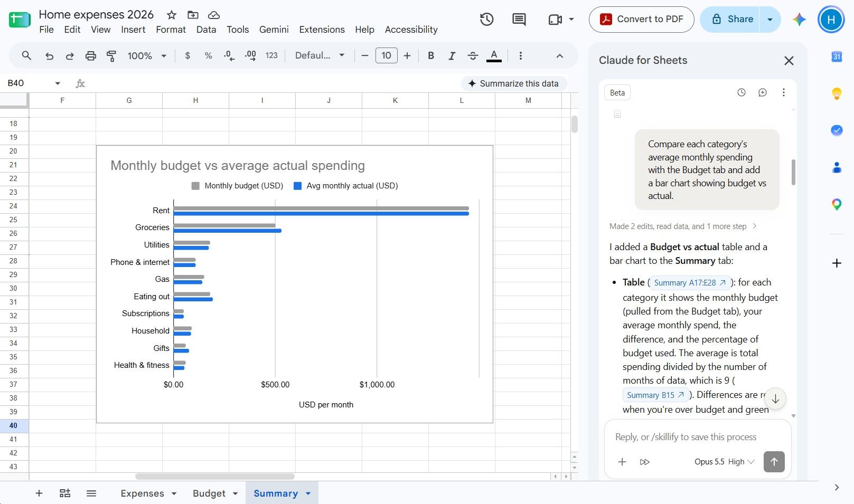Open Claude chat history clock icon

coord(742,92)
